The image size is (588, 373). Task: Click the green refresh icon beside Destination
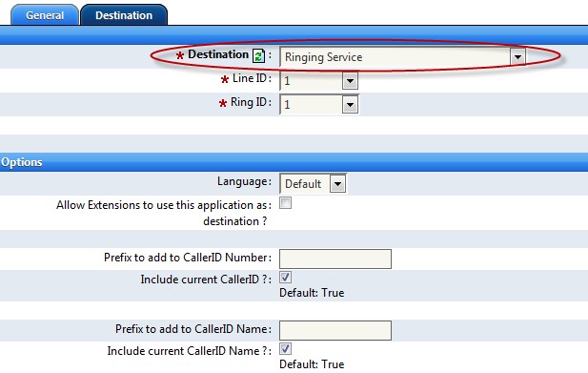(259, 56)
